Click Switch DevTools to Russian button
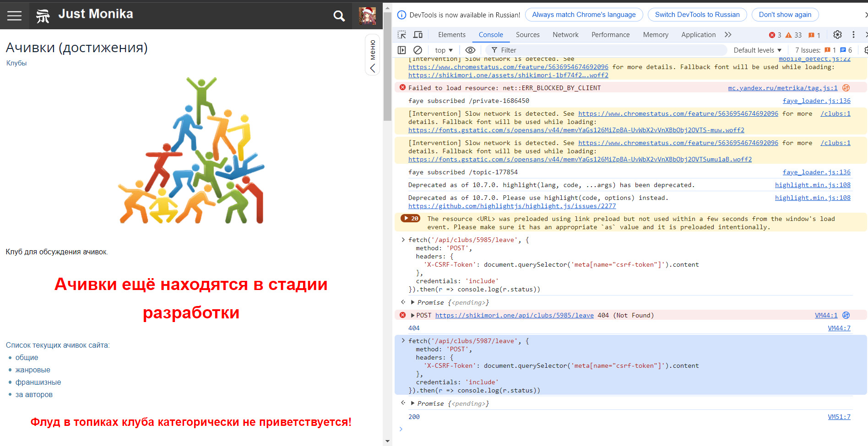868x446 pixels. [697, 15]
